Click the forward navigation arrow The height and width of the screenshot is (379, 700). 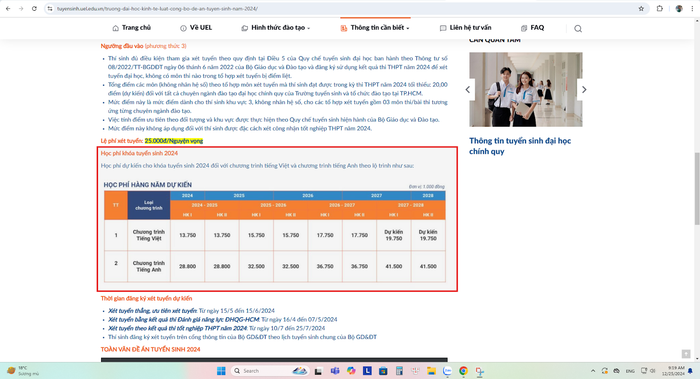(21, 8)
